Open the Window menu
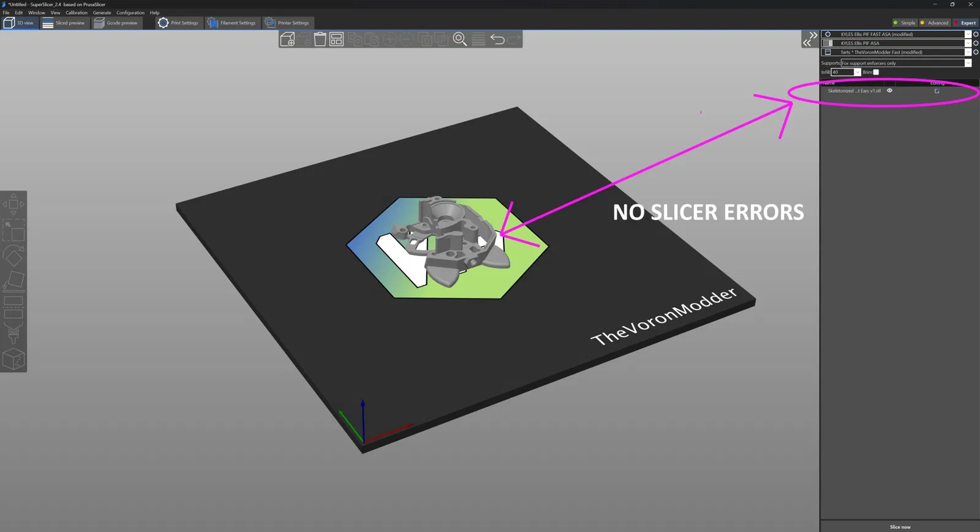This screenshot has width=980, height=532. click(x=37, y=12)
